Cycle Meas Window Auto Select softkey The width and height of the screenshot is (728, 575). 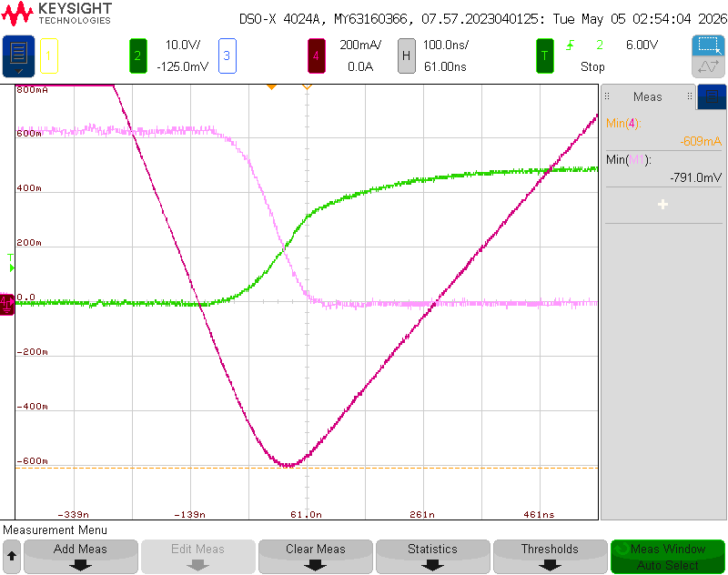click(x=668, y=556)
